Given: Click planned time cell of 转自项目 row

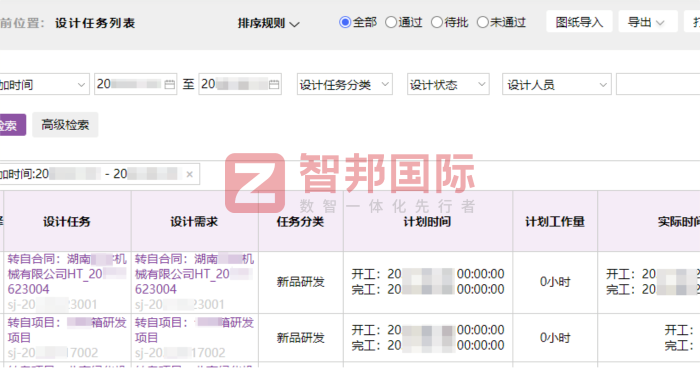Looking at the screenshot, I should coord(428,338).
